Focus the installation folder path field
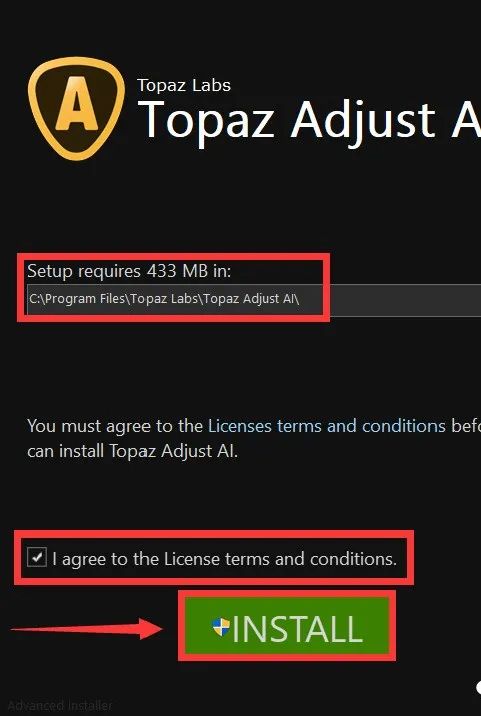This screenshot has width=481, height=716. tap(254, 300)
